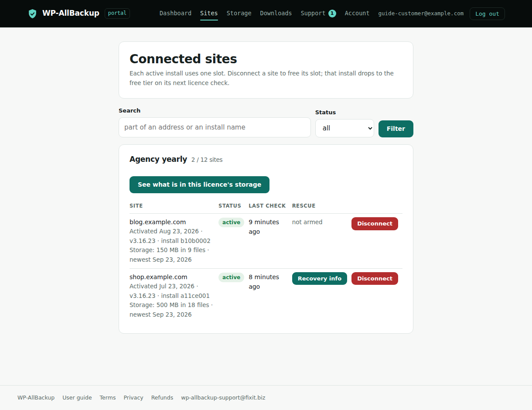Click the shop.example.com site name
Screen dimensions: 532x410
coord(158,277)
